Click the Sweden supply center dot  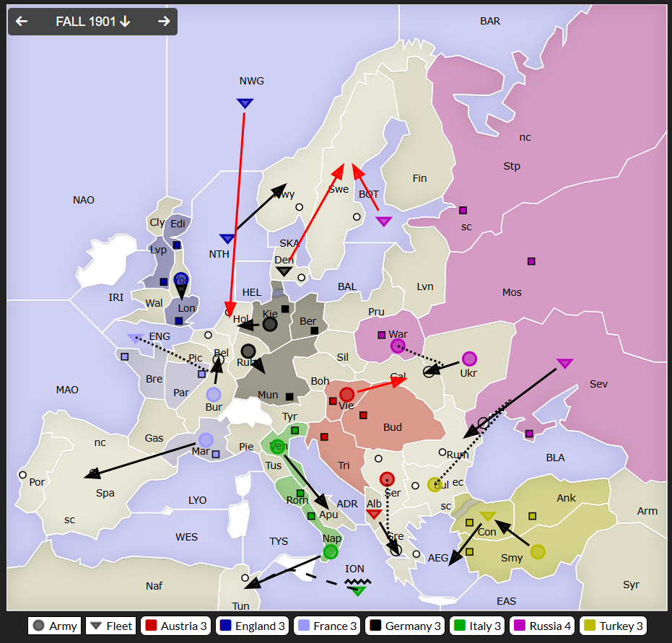point(357,216)
